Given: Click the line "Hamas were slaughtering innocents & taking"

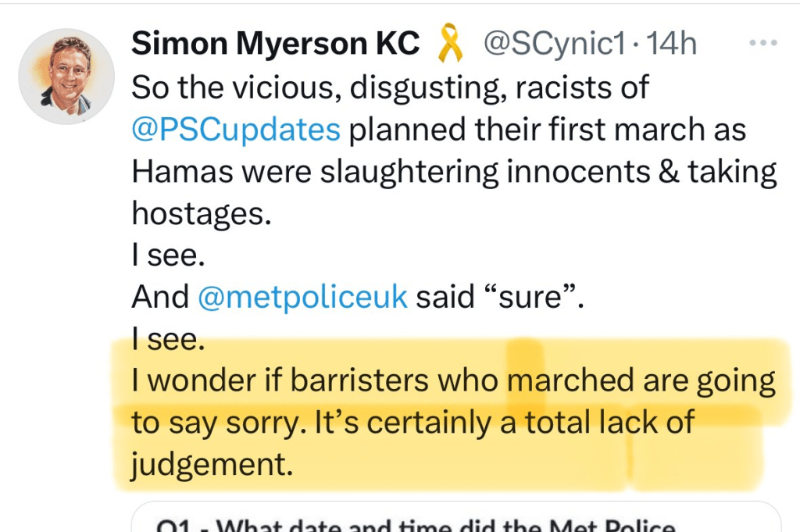Looking at the screenshot, I should (x=454, y=171).
